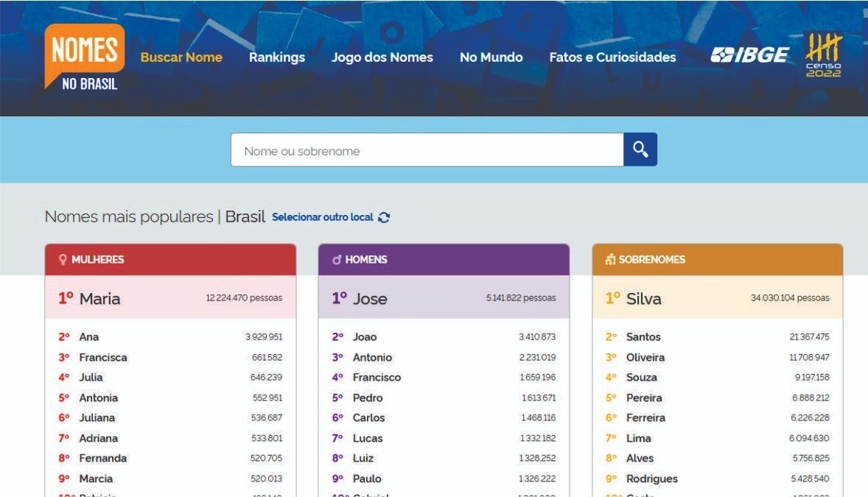Click the refresh arrows icon beside location
The width and height of the screenshot is (868, 497).
tap(384, 217)
